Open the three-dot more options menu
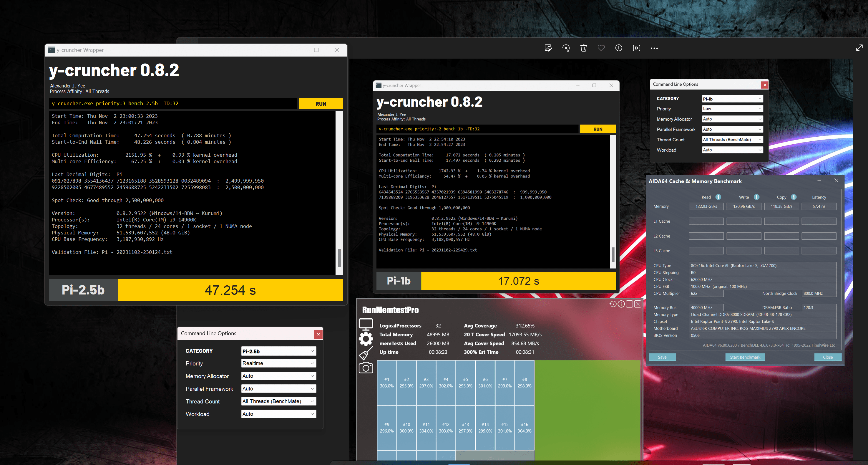 [654, 48]
